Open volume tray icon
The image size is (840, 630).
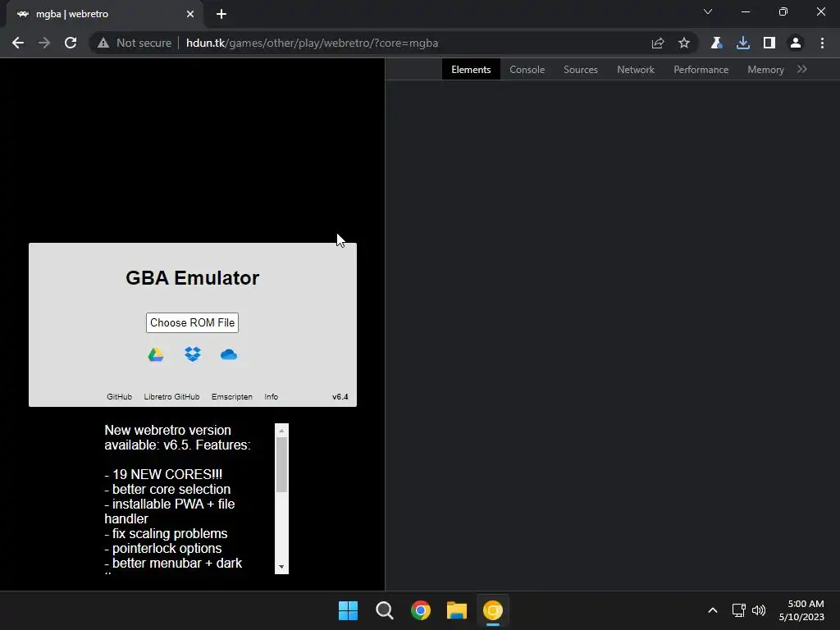coord(759,610)
